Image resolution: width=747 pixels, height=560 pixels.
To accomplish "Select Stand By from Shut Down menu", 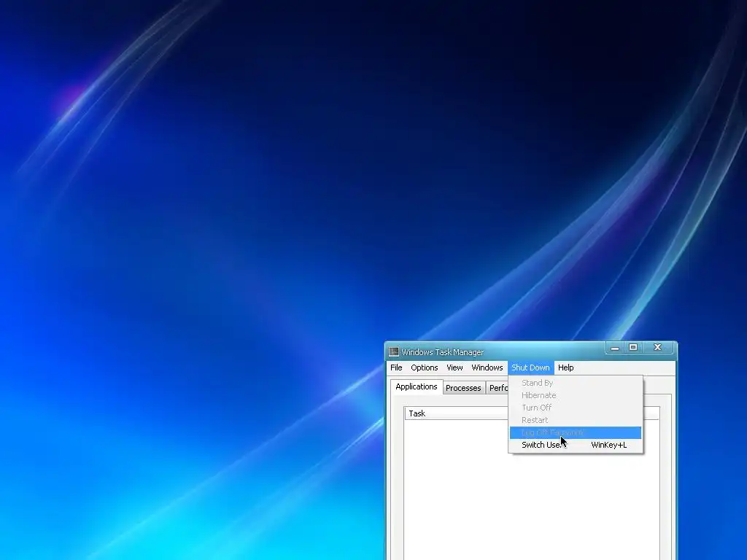I will pyautogui.click(x=576, y=383).
